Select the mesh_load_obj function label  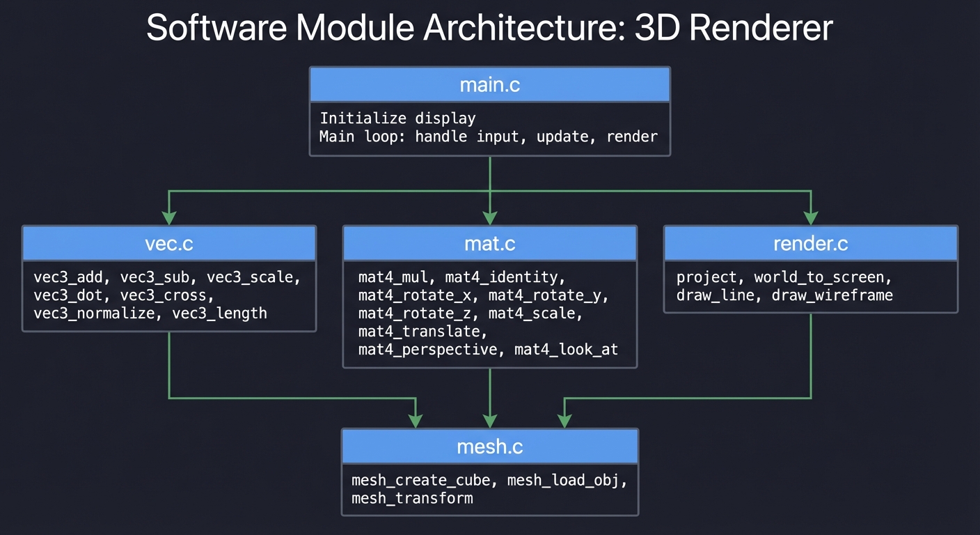(567, 480)
